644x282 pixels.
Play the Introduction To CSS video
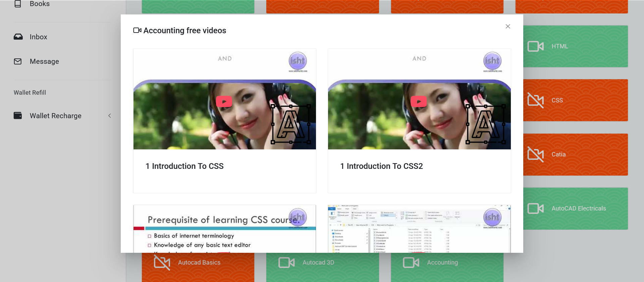pos(224,101)
